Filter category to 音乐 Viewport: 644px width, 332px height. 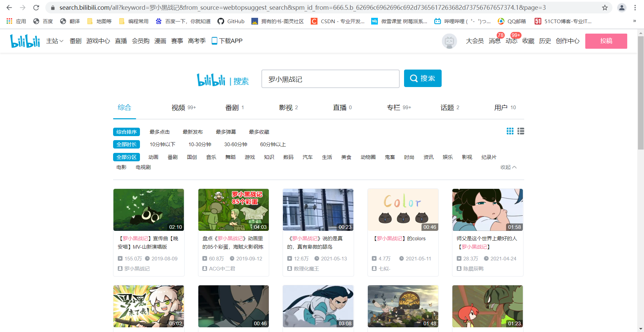[211, 157]
